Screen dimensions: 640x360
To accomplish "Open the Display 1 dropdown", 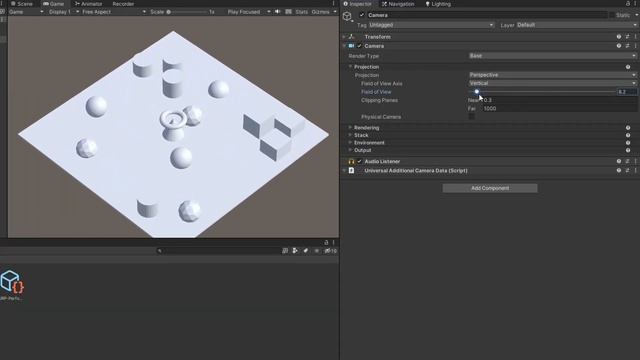I will 63,12.
